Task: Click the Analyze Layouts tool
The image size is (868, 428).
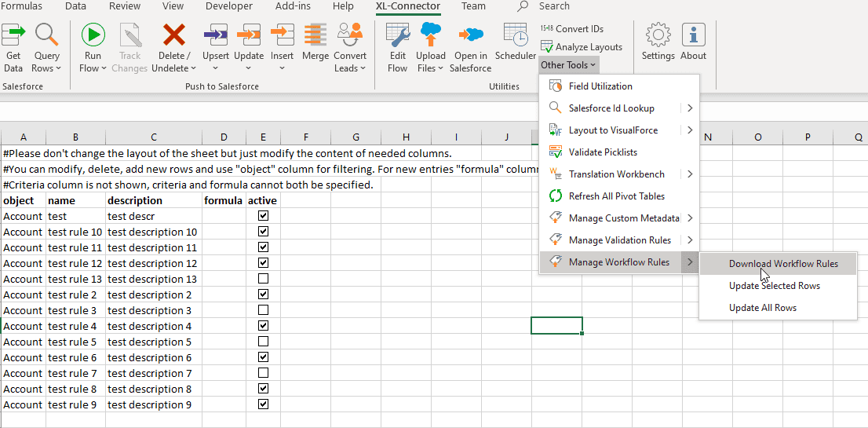Action: 582,47
